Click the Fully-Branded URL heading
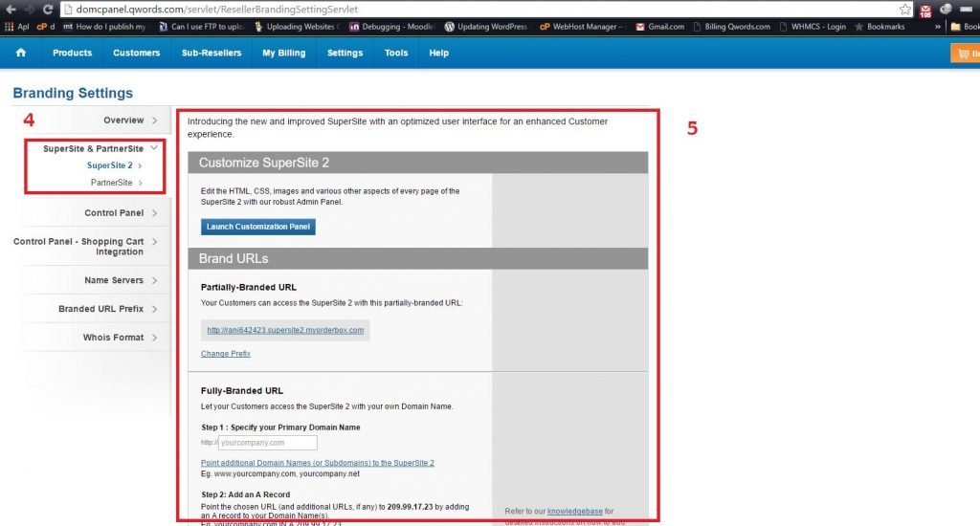The width and height of the screenshot is (980, 526). 242,391
